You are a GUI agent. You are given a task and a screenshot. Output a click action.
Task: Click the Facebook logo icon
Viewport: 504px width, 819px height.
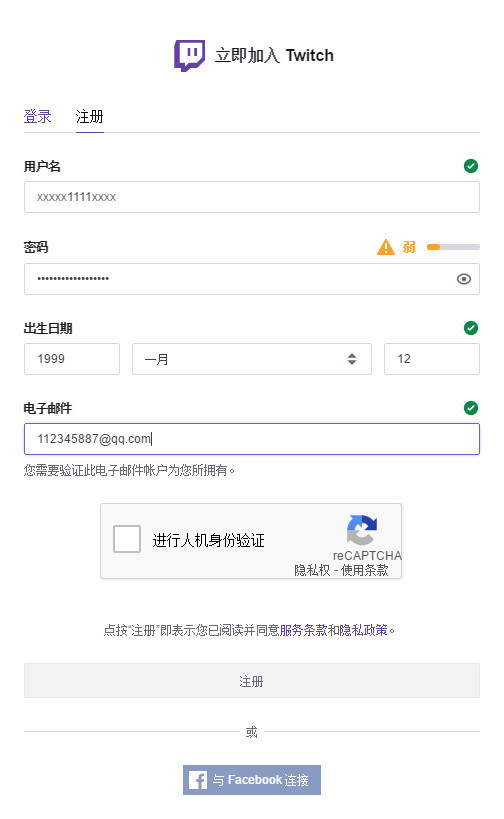pos(197,780)
